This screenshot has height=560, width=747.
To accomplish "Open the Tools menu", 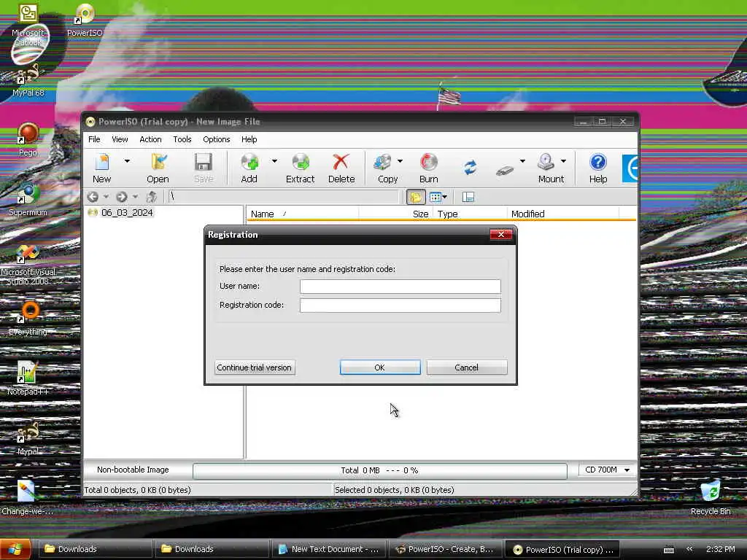I will point(182,139).
